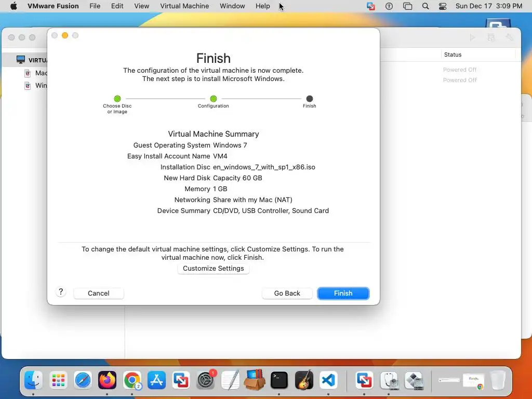
Task: Select the first Powered Off status entry
Action: click(x=460, y=70)
